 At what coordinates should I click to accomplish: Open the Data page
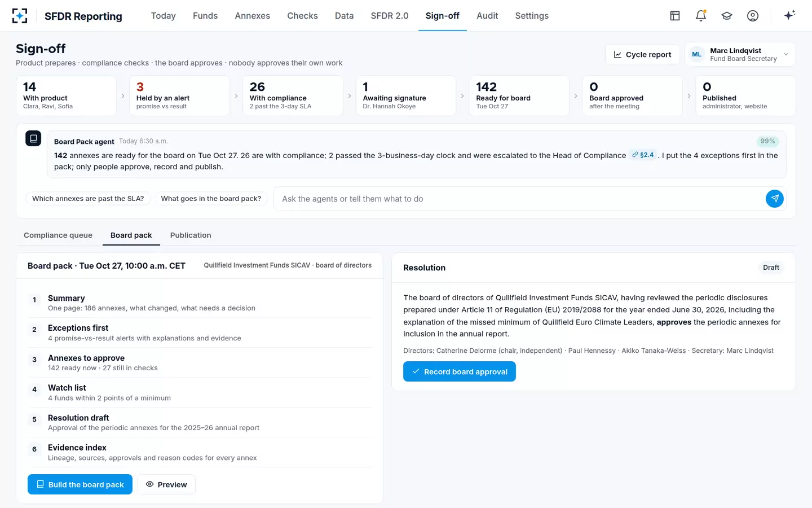344,16
